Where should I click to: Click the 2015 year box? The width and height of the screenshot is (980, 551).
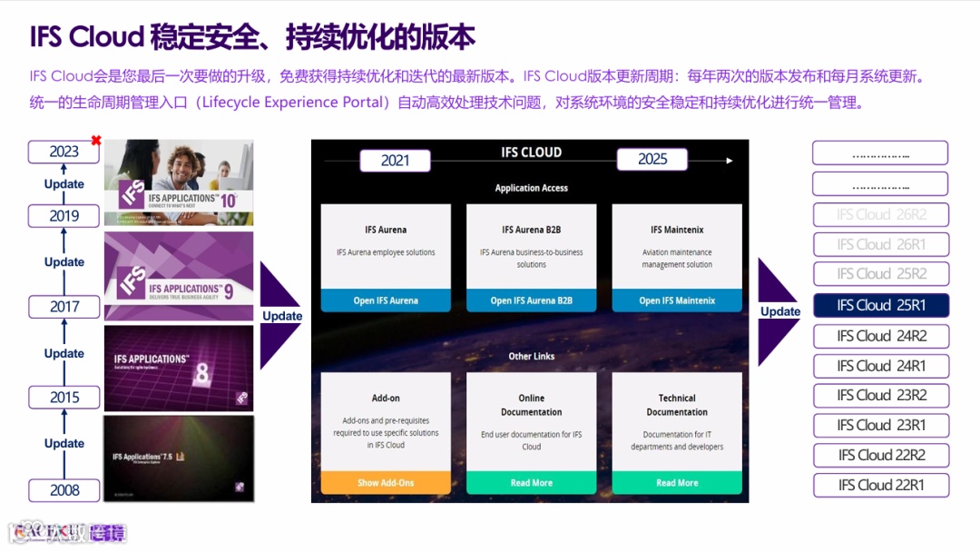click(64, 398)
